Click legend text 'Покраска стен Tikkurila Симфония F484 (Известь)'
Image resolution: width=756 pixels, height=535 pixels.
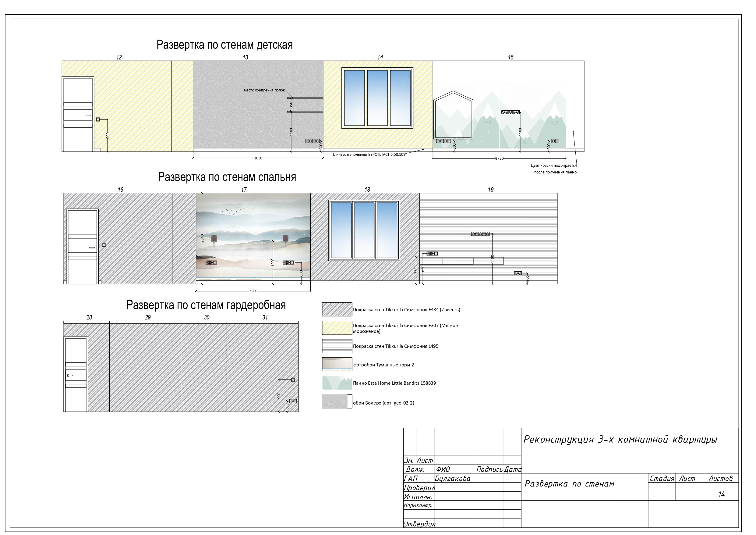(406, 310)
